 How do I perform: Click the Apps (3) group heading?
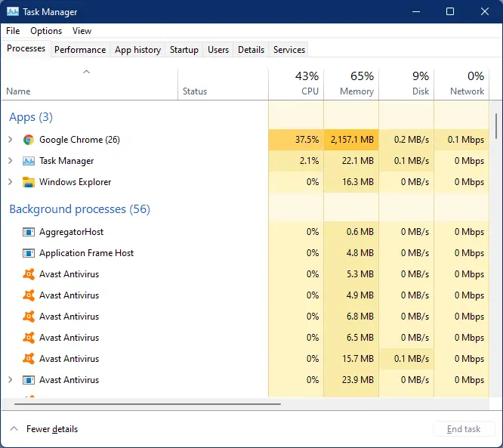(x=31, y=117)
